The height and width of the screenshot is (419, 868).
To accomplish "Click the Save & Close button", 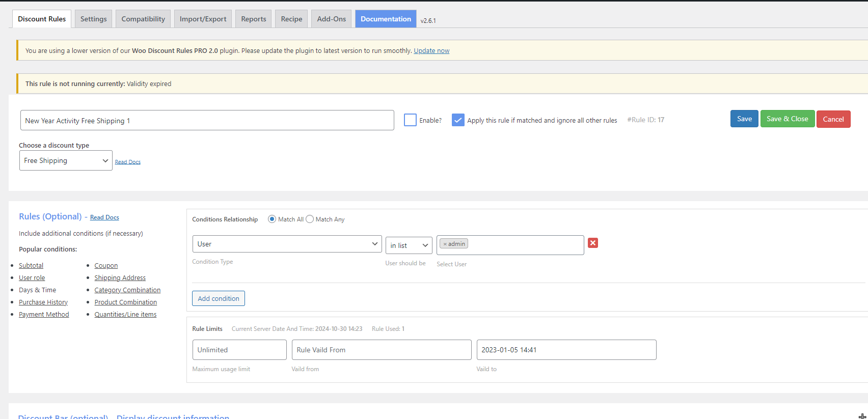I will [788, 119].
